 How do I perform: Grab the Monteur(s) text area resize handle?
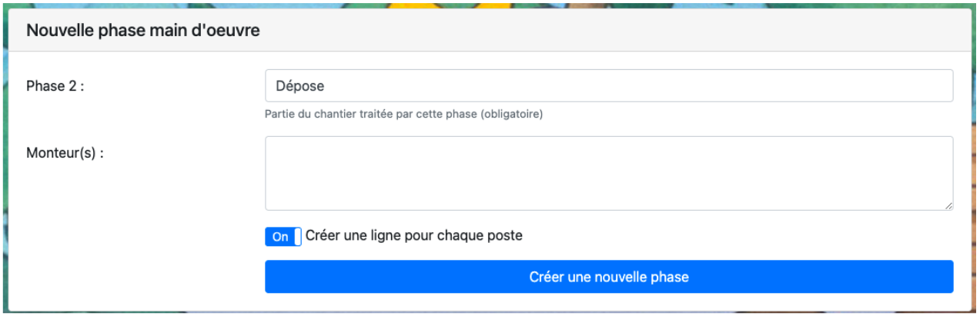[x=949, y=206]
